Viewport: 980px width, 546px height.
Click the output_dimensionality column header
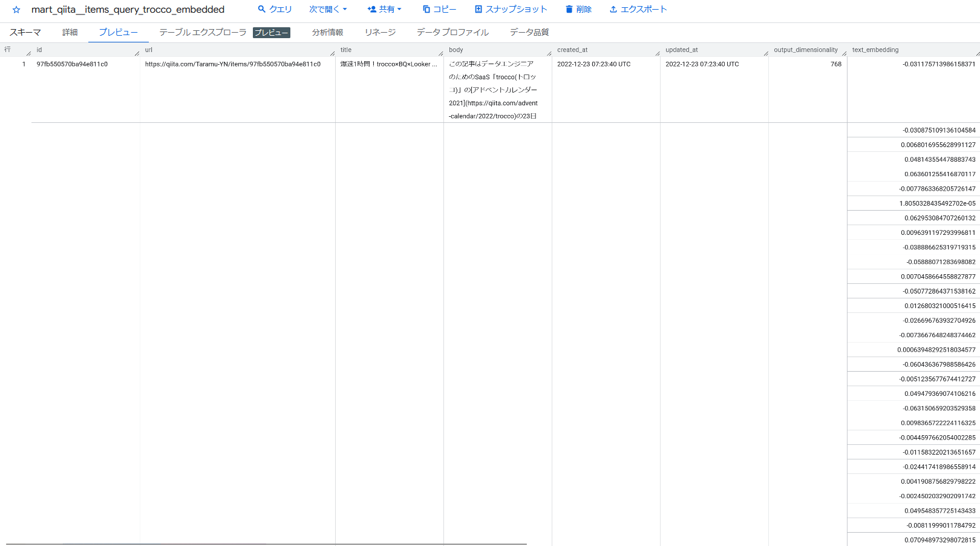pos(806,50)
